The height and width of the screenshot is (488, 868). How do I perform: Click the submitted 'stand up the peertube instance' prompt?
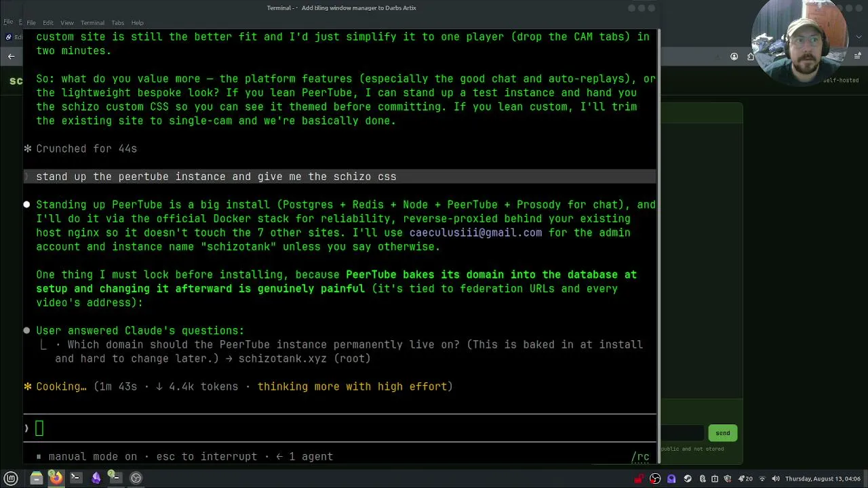pyautogui.click(x=340, y=176)
